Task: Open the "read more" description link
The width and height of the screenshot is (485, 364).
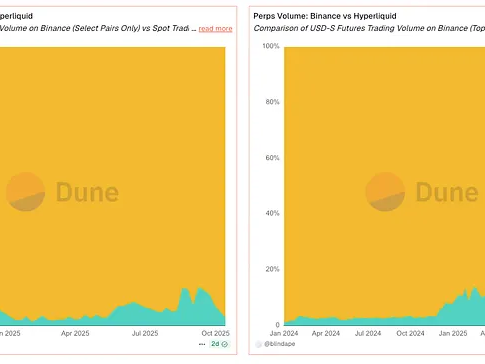Action: click(x=215, y=29)
